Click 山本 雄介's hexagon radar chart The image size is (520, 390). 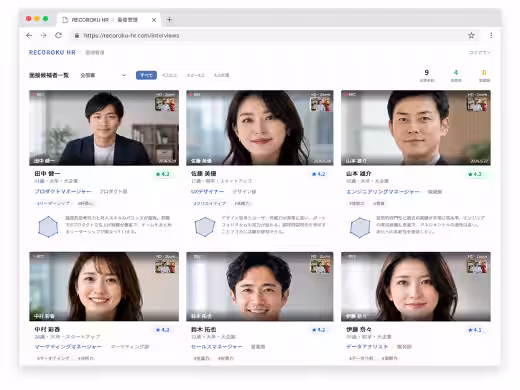(x=360, y=227)
